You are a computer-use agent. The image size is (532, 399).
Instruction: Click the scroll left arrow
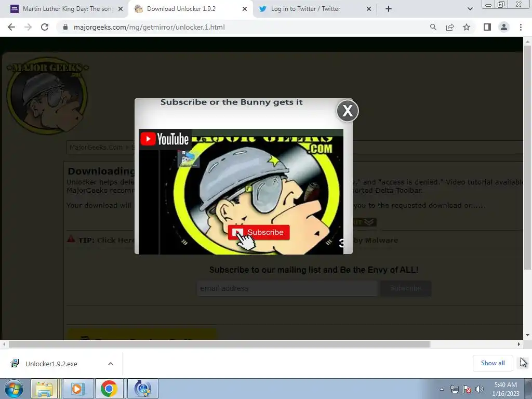[x=4, y=344]
